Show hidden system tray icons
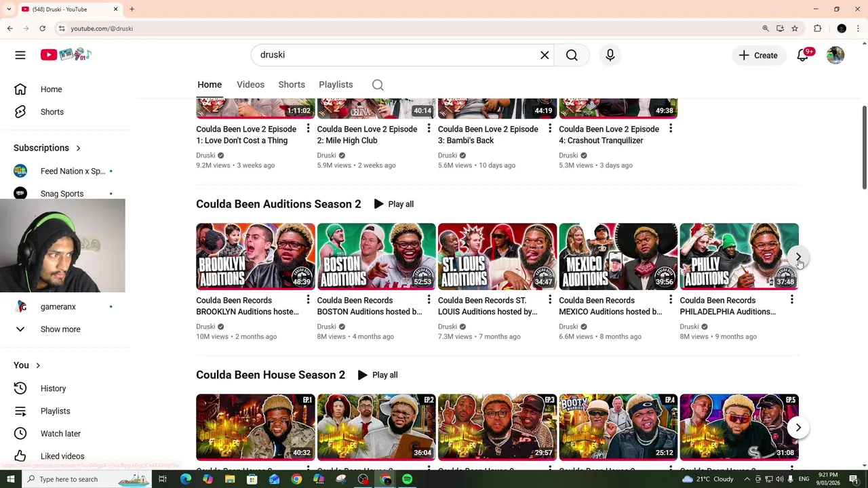 747,479
